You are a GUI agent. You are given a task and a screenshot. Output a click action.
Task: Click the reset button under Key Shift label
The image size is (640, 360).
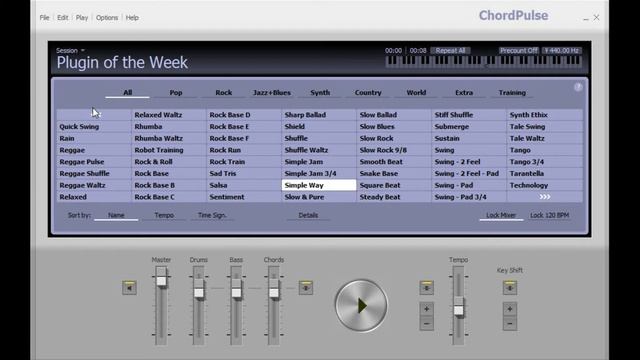pyautogui.click(x=510, y=287)
